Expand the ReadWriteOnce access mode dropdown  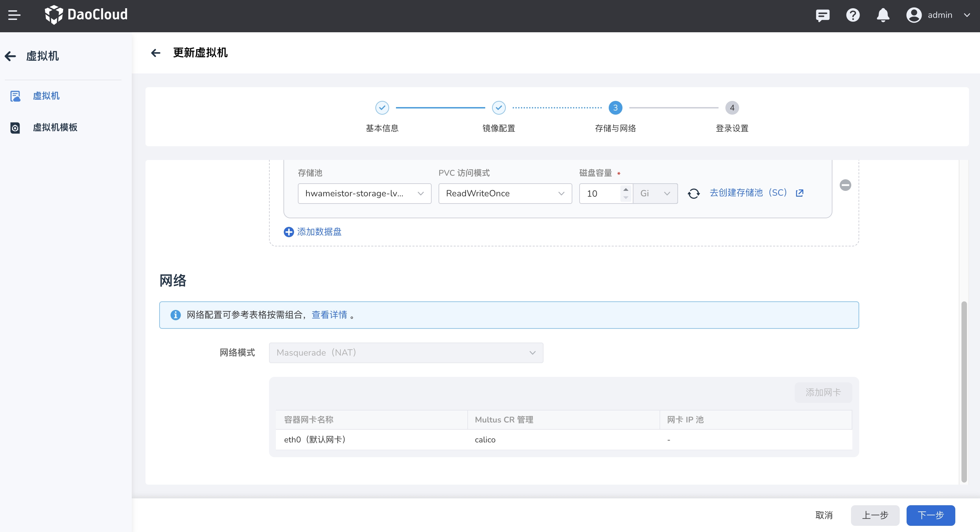click(x=504, y=193)
